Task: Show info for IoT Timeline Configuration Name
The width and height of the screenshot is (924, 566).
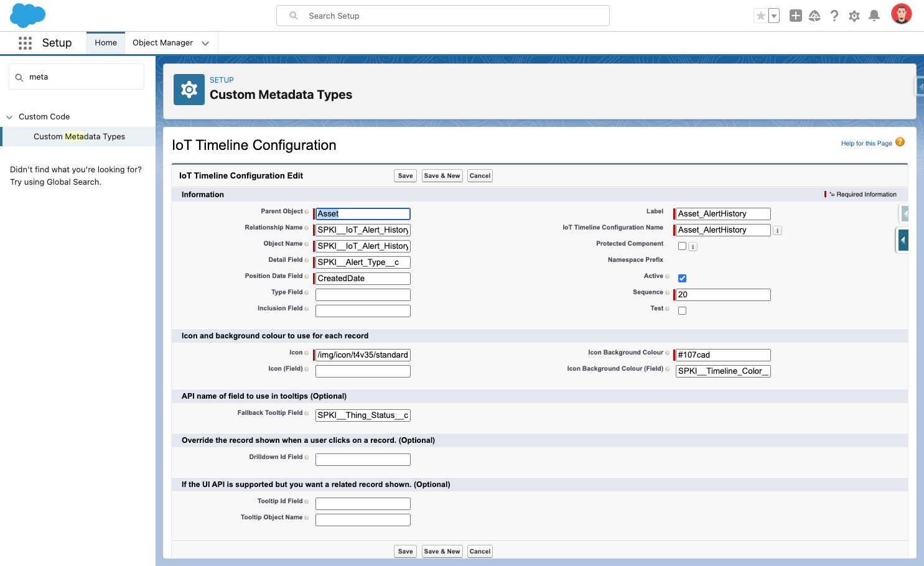Action: pyautogui.click(x=777, y=231)
